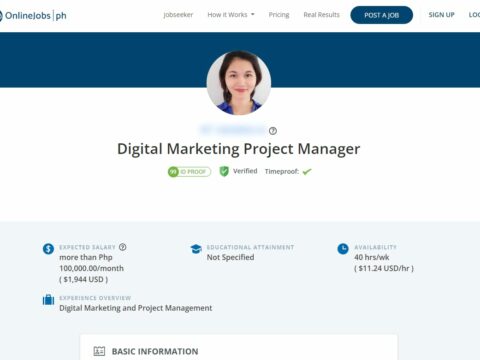This screenshot has height=360, width=480.
Task: Click the Basic Information ID card icon
Action: (x=99, y=351)
